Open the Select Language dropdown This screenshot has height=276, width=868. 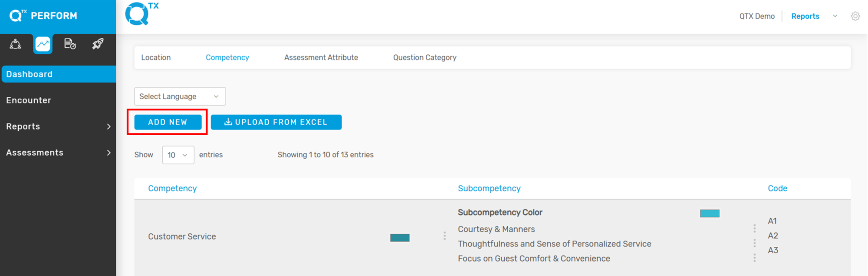tap(180, 96)
